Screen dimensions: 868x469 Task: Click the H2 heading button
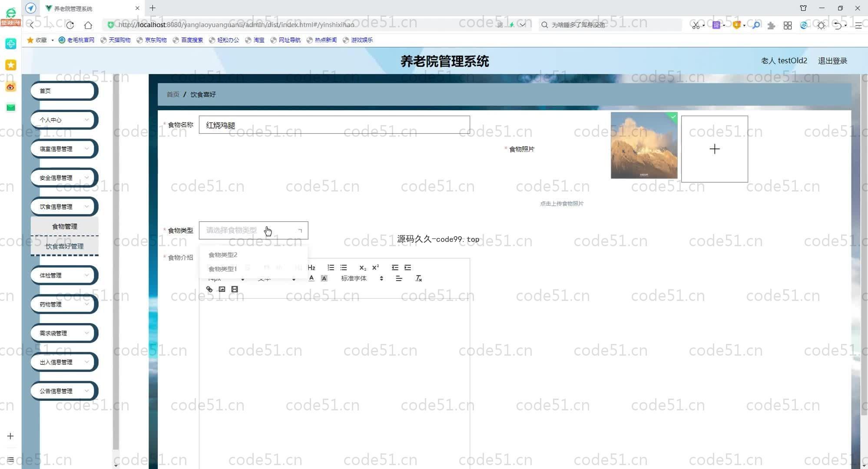click(311, 268)
